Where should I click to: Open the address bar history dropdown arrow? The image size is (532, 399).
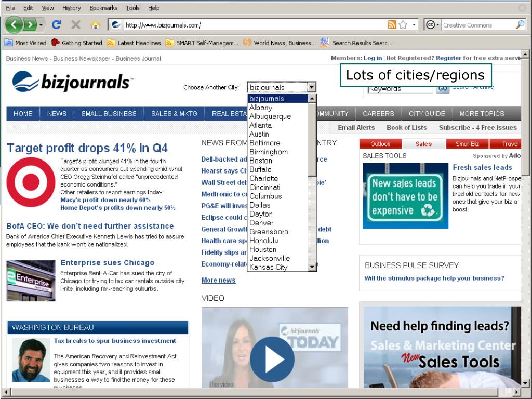click(414, 25)
